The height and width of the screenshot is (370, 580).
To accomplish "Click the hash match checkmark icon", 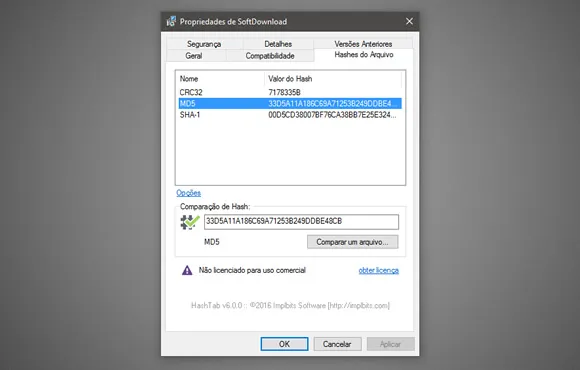I will click(x=190, y=222).
